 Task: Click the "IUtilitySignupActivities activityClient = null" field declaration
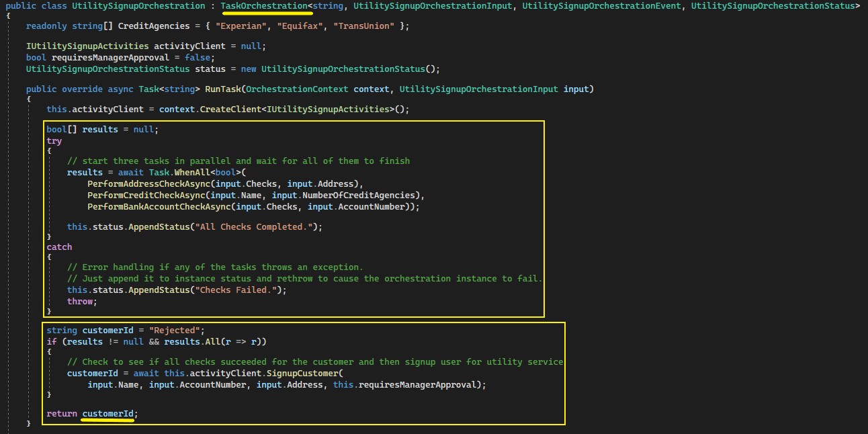[146, 46]
